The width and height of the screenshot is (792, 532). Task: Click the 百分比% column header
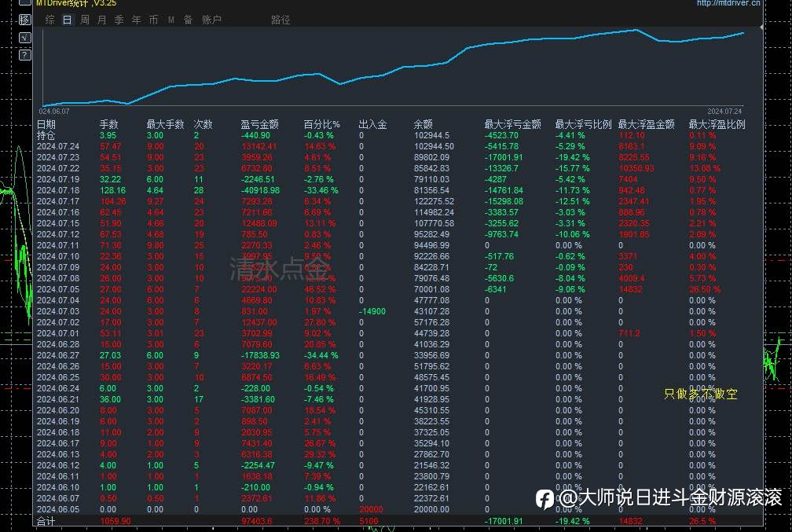pyautogui.click(x=322, y=124)
